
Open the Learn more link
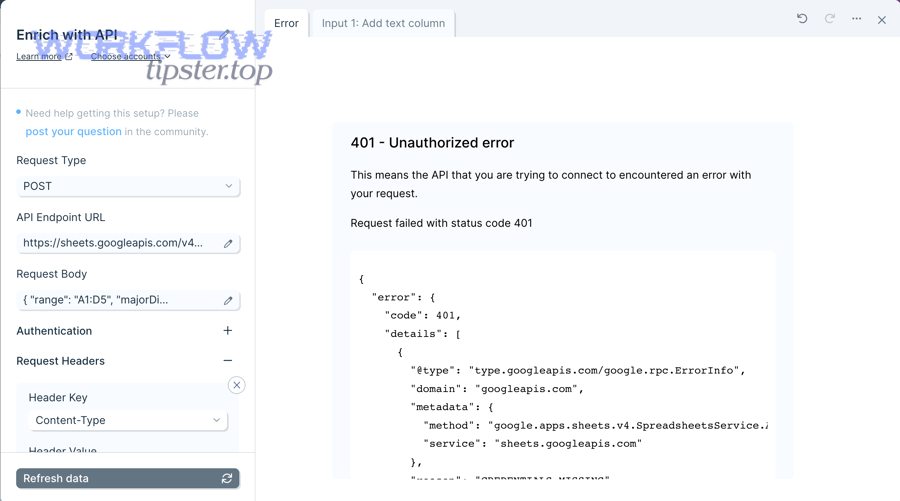click(44, 56)
